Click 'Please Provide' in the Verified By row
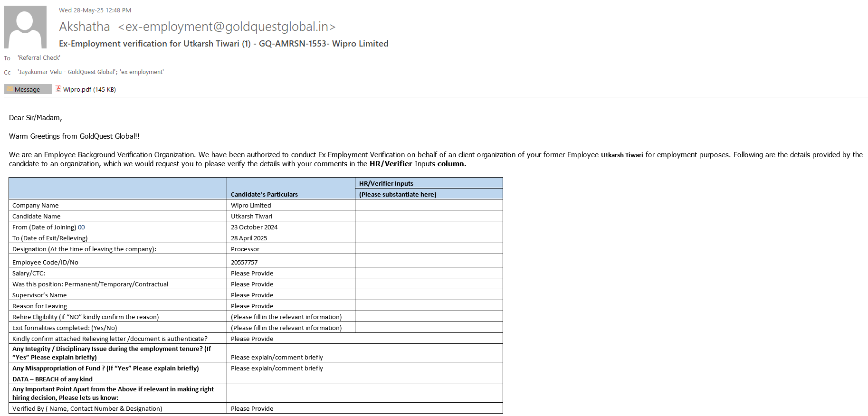This screenshot has width=868, height=416. [x=252, y=408]
